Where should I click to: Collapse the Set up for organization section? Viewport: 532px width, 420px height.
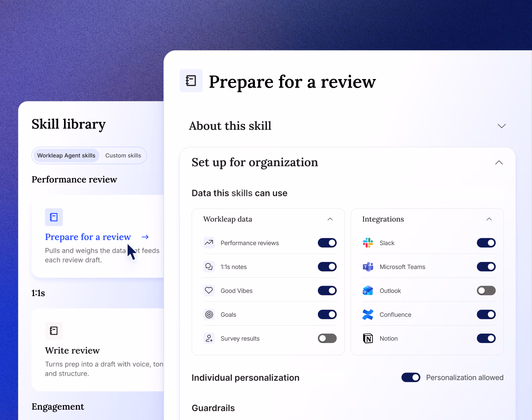tap(499, 162)
